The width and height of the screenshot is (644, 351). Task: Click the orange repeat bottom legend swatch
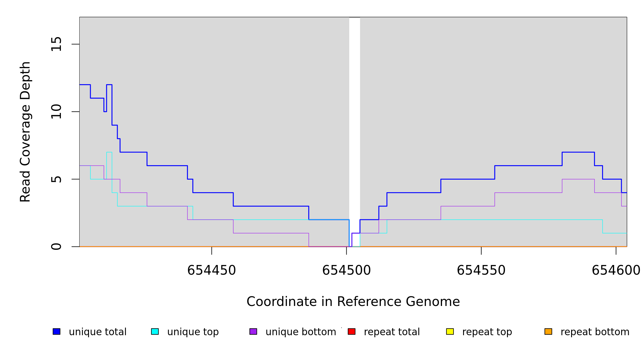coord(548,331)
